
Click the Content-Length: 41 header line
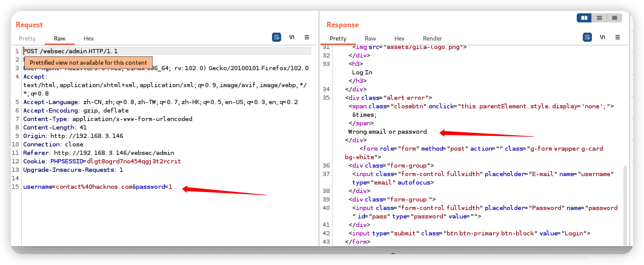pos(55,127)
